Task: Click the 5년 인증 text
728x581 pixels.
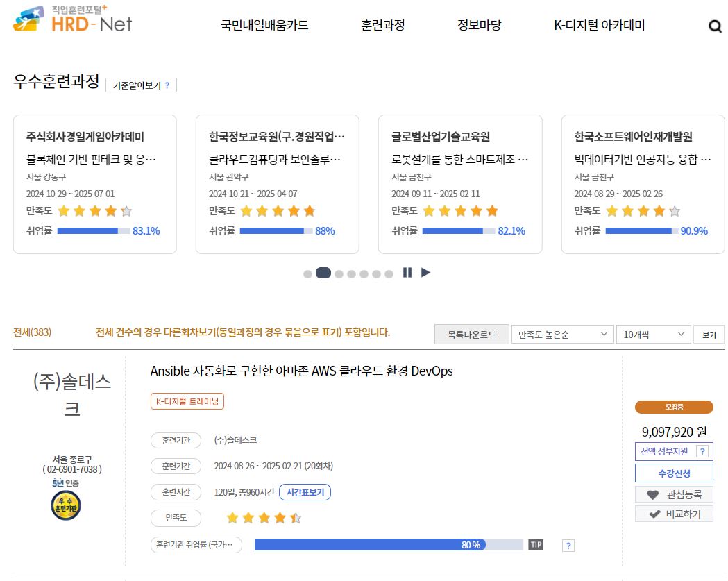Action: coord(65,483)
